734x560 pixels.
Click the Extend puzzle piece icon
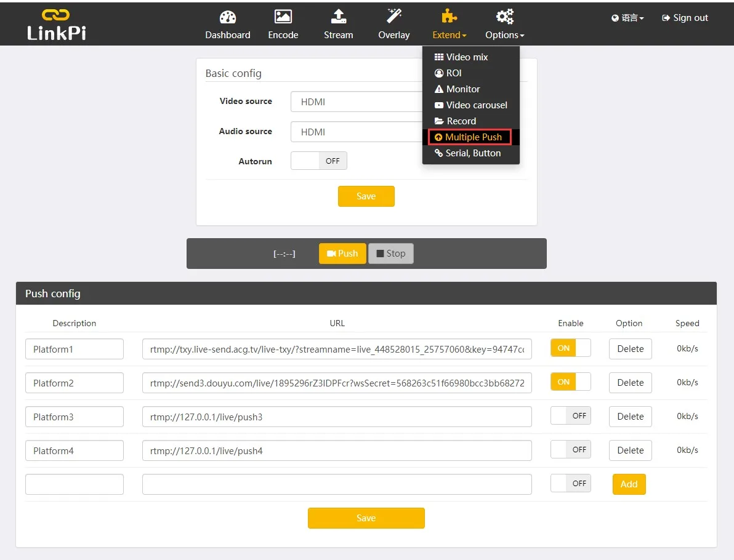pyautogui.click(x=449, y=17)
